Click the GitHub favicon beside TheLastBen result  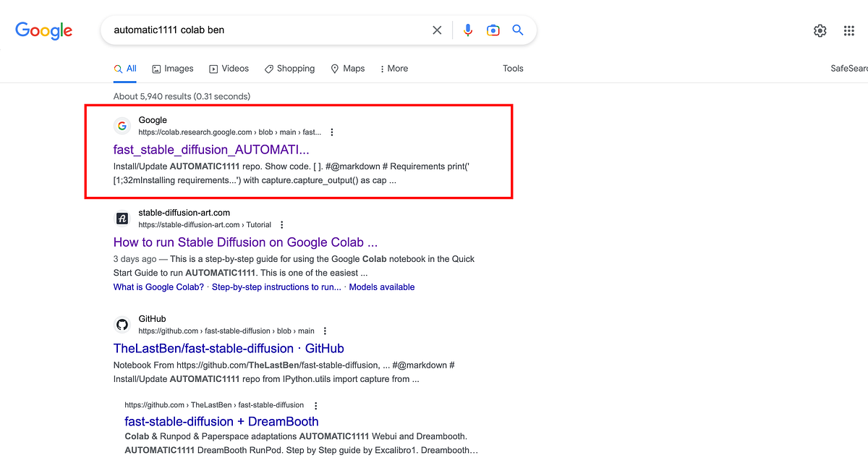click(x=122, y=324)
